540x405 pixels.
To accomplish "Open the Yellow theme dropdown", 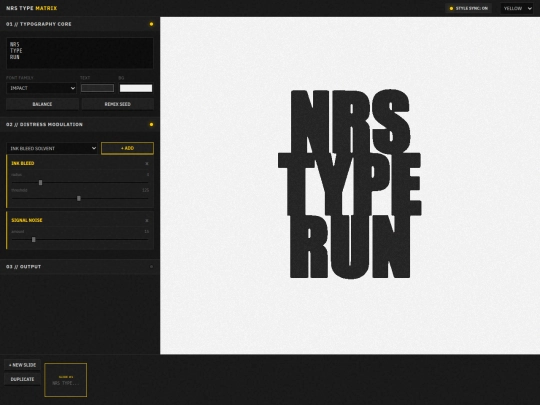I will tap(517, 8).
